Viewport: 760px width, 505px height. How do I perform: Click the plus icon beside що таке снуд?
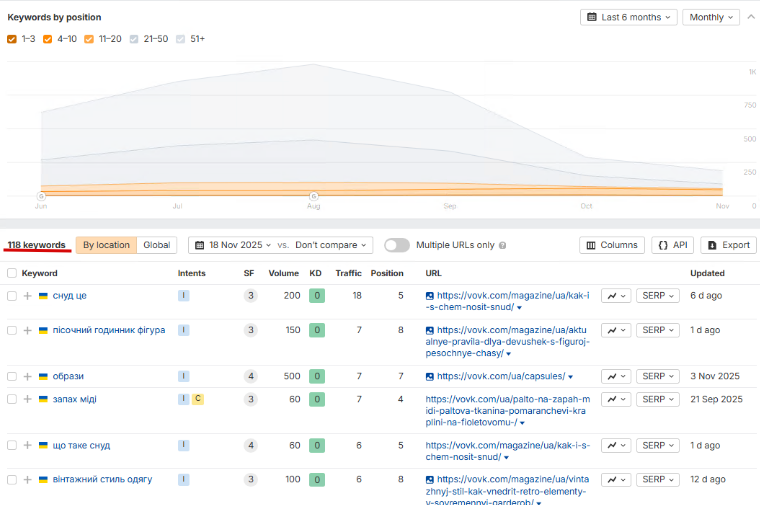28,445
